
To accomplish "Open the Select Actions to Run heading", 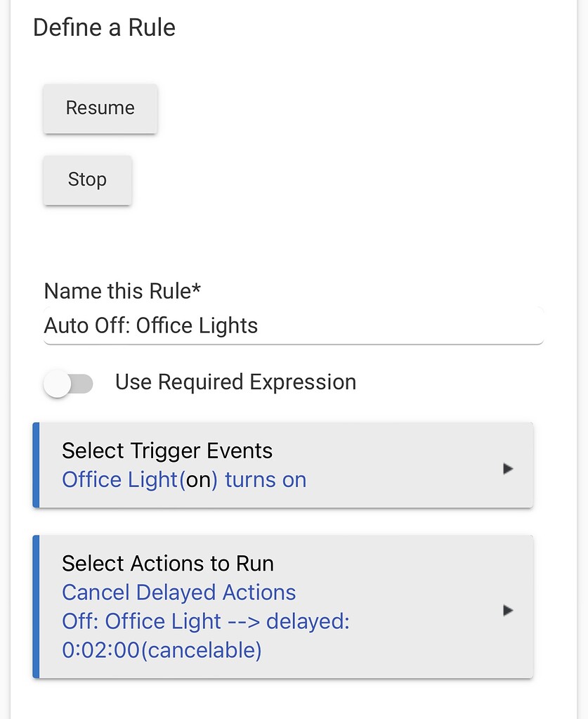I will click(x=167, y=564).
